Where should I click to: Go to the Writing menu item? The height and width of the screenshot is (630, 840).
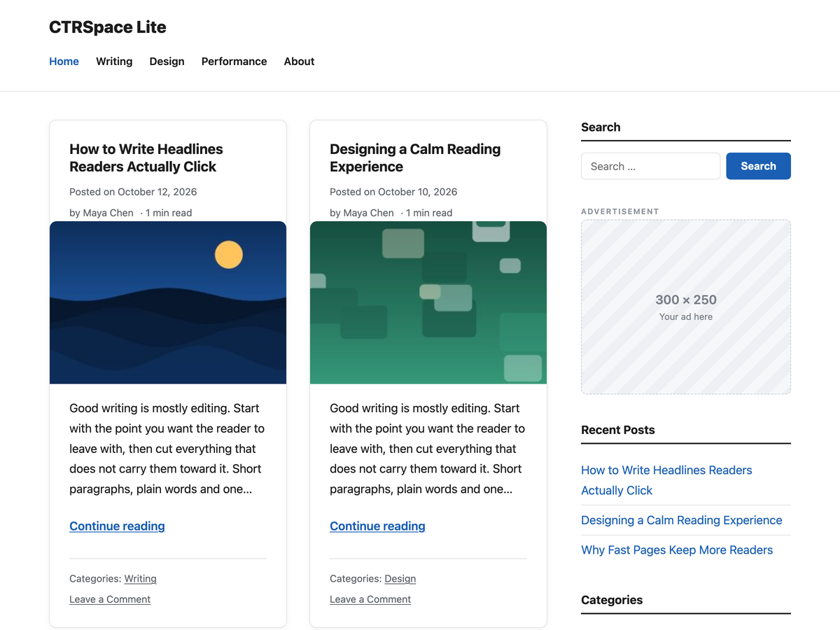[x=114, y=62]
